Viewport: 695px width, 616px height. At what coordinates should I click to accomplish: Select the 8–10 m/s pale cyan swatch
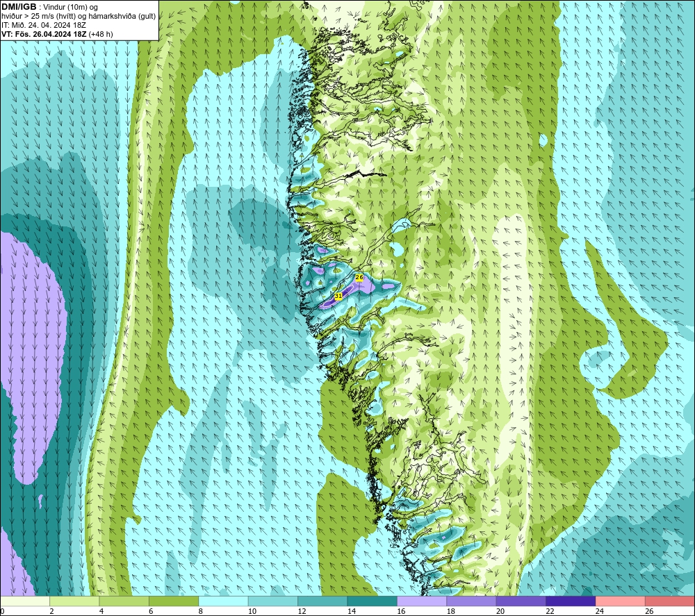click(x=223, y=601)
